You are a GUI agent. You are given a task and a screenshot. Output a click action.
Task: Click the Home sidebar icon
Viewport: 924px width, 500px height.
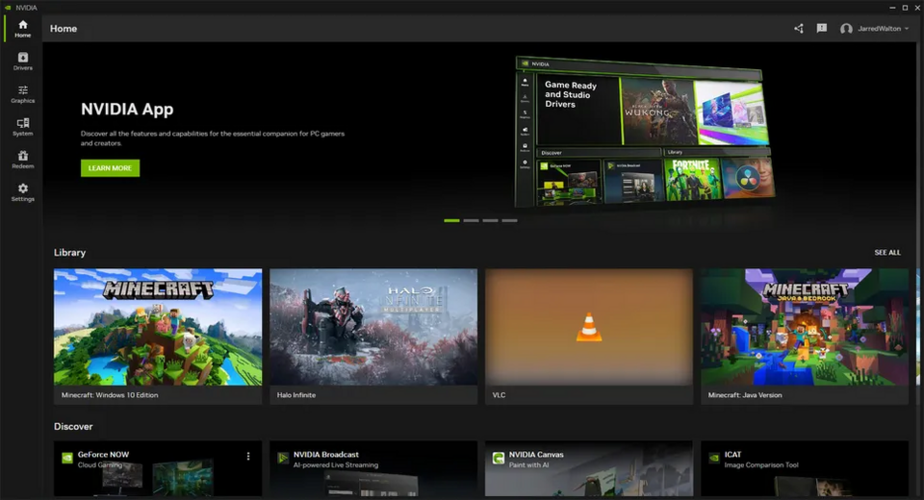click(x=22, y=28)
